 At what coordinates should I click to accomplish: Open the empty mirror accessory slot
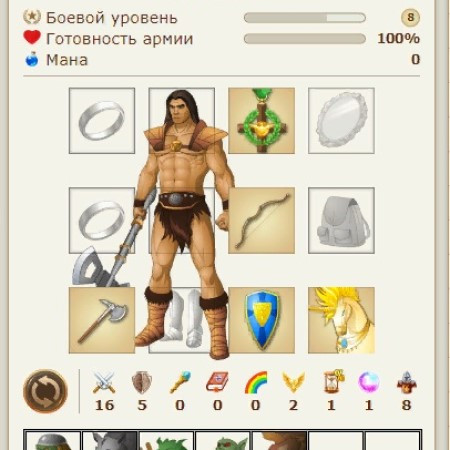[341, 121]
